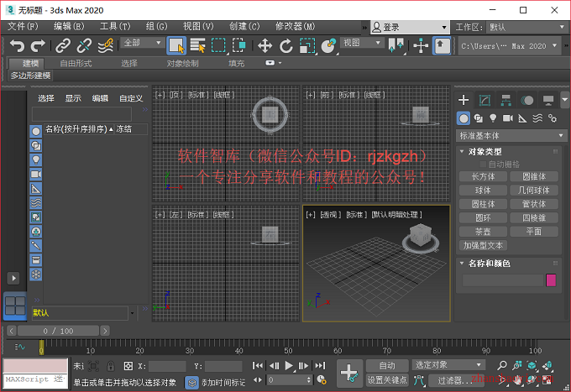Toggle space warps filter in Scene Explorer
571x392 pixels.
pyautogui.click(x=35, y=203)
